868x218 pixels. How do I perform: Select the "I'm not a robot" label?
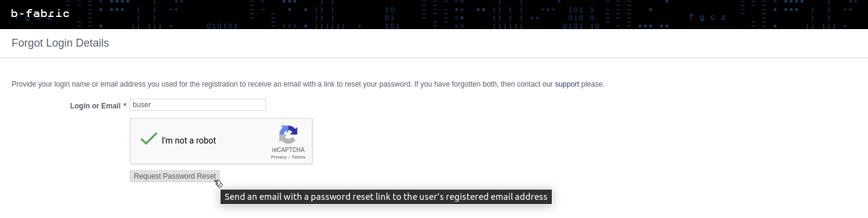coord(188,140)
